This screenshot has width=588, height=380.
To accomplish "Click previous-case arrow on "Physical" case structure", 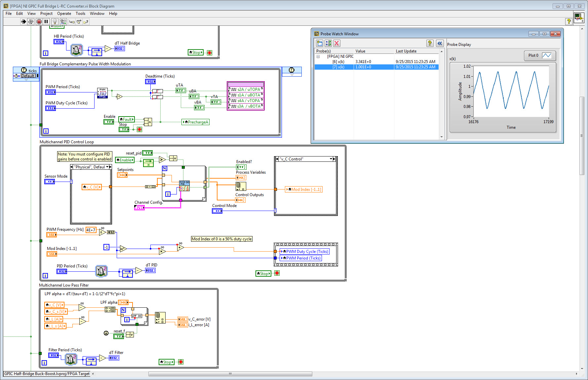I will 72,167.
